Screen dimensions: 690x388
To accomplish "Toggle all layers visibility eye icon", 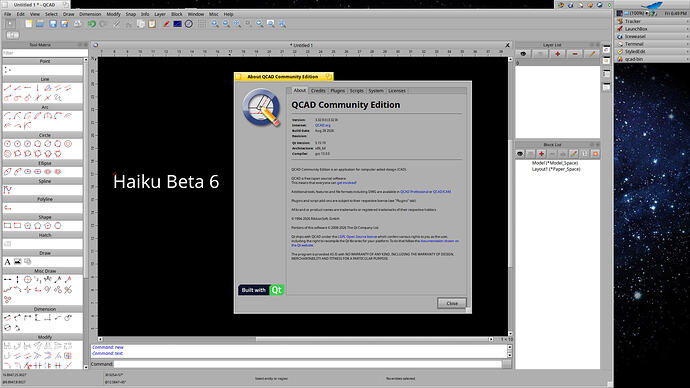I will click(x=523, y=54).
